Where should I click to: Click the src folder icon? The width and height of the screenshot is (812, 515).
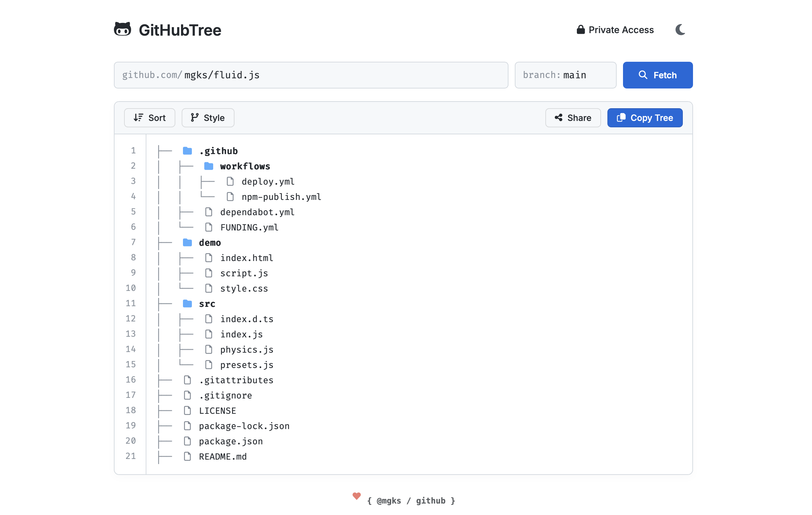coord(187,303)
